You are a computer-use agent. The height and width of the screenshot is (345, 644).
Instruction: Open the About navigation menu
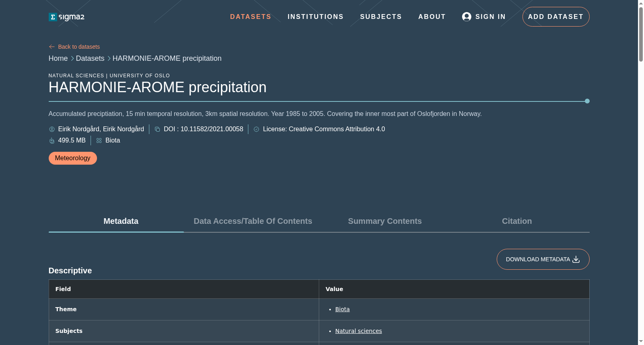point(432,17)
